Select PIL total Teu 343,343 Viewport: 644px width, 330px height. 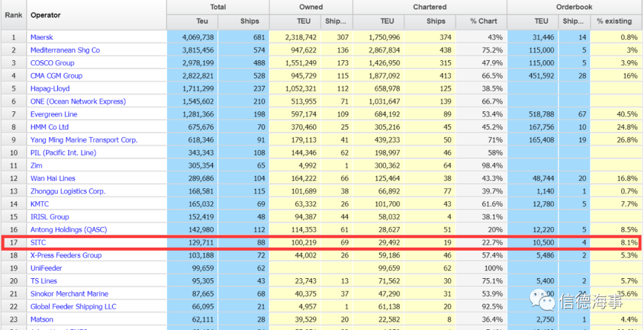pyautogui.click(x=200, y=152)
